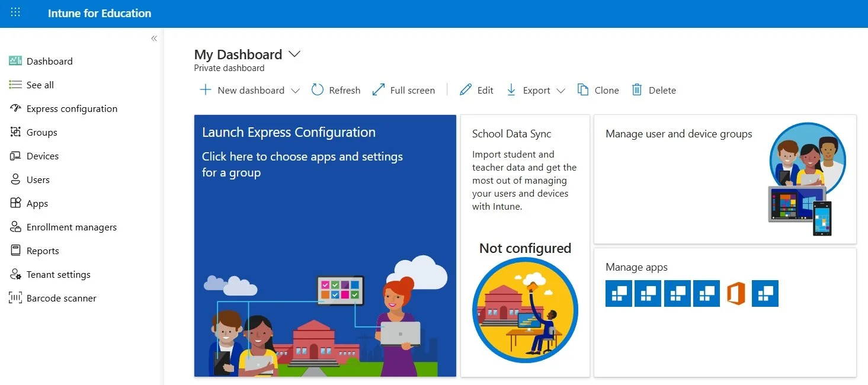
Task: Click the user and device groups illustration
Action: coord(807,179)
